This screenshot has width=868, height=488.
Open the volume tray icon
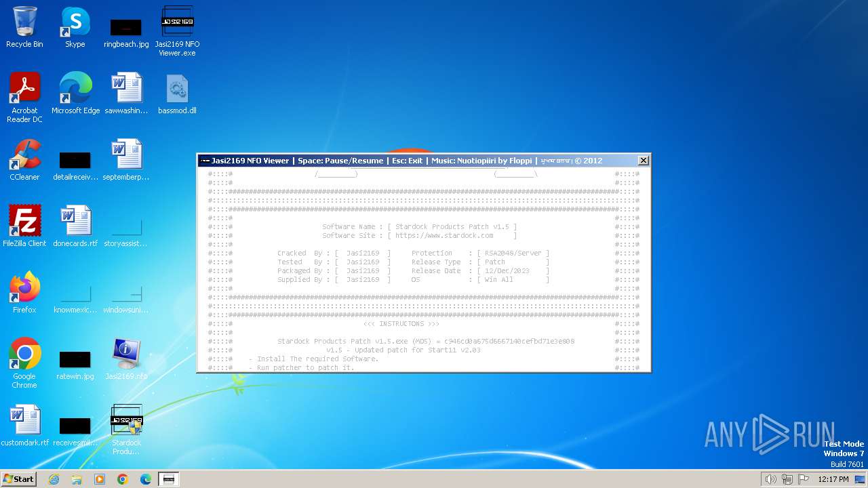point(770,479)
